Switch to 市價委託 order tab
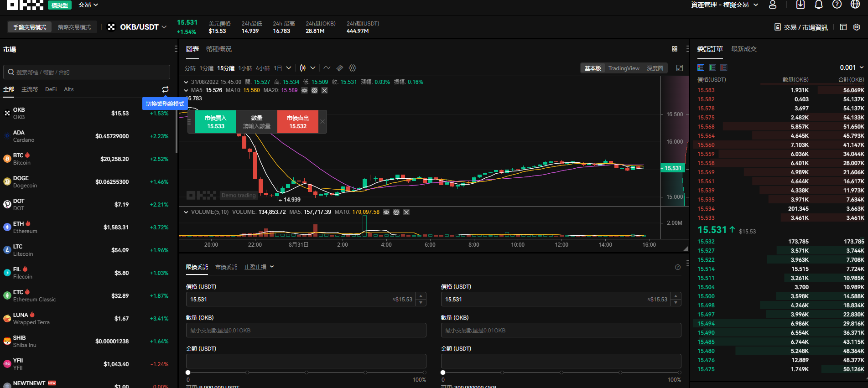 tap(226, 267)
